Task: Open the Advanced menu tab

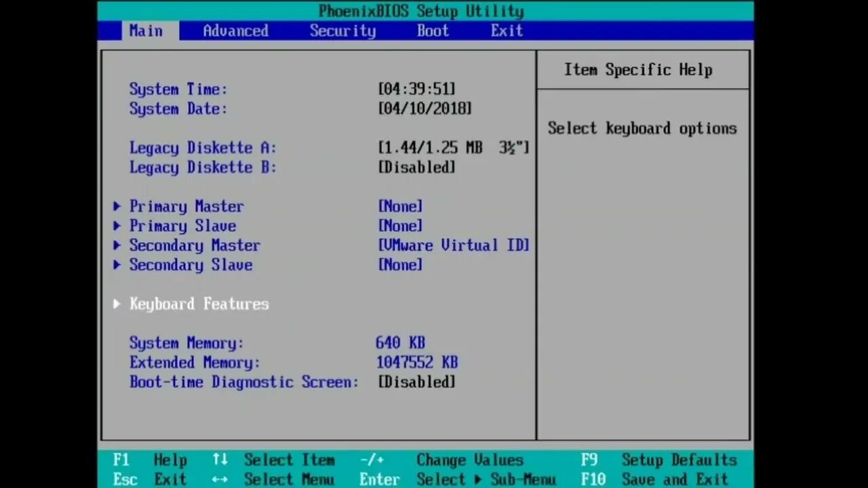Action: point(235,30)
